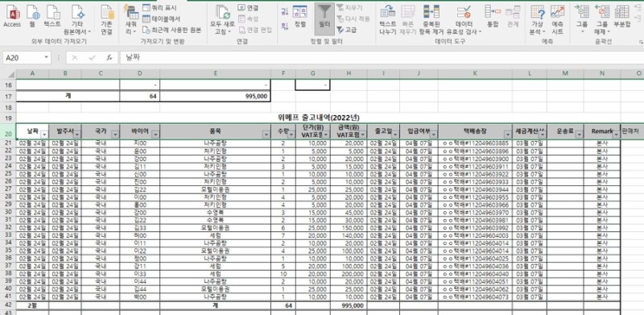Image resolution: width=644 pixels, height=315 pixels.
Task: Click 텍스트 나누기 icon
Action: [x=388, y=20]
